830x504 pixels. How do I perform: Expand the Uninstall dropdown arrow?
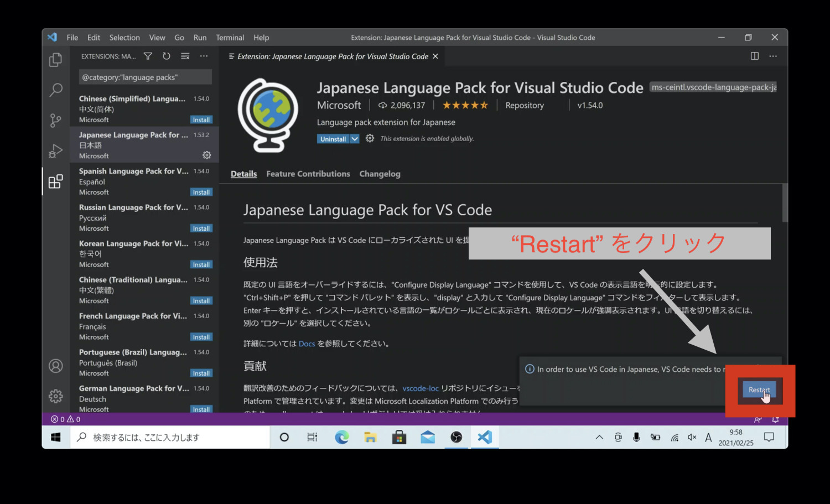355,139
